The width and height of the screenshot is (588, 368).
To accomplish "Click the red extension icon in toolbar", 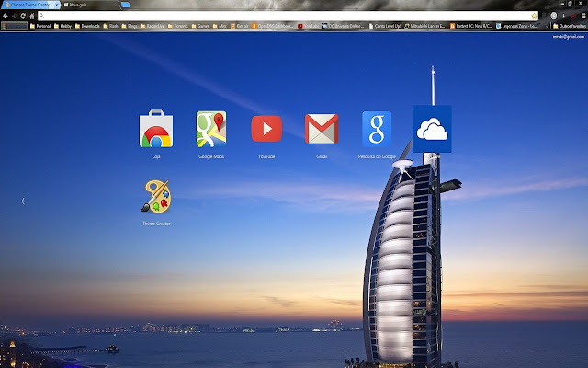I will click(573, 16).
